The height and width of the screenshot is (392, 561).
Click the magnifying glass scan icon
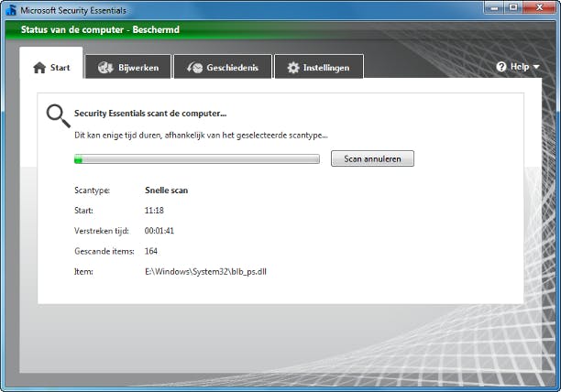pos(58,115)
